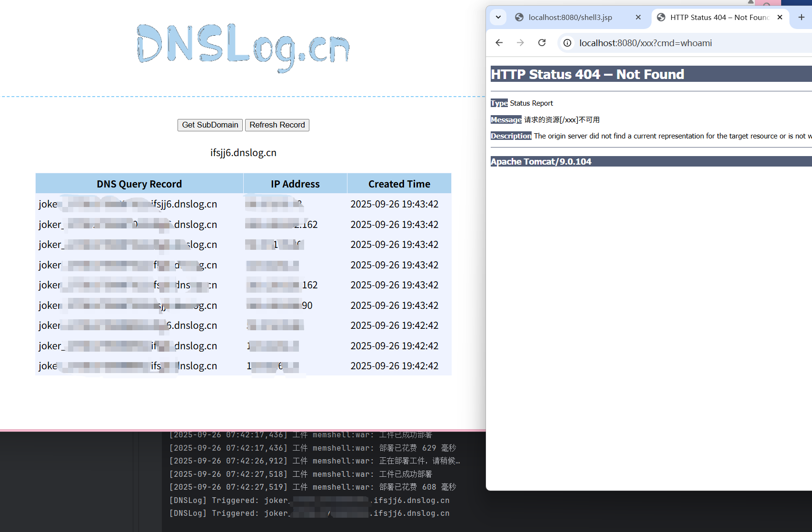Screen dimensions: 812x532
Task: Click the Refresh Record button
Action: 277,125
